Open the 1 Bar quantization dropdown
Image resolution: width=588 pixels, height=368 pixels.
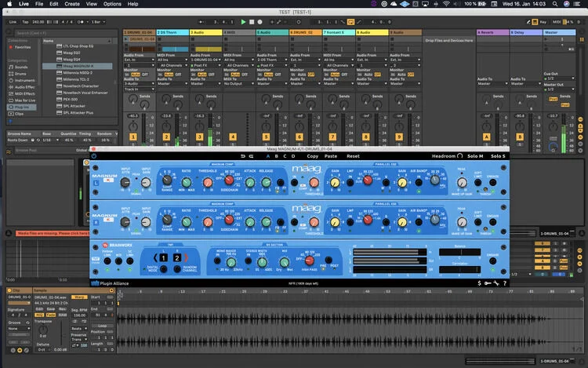coord(98,22)
